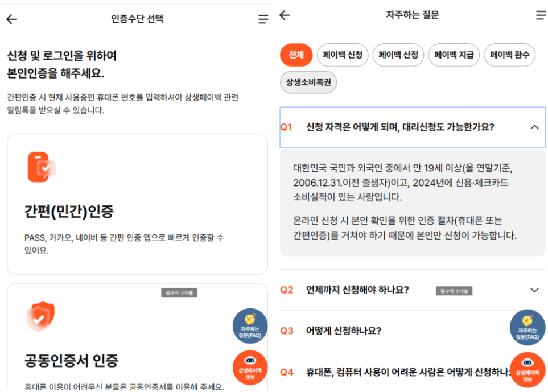Click notice text 간편인증 시 현재 사용중인 휴대폰

click(122, 104)
